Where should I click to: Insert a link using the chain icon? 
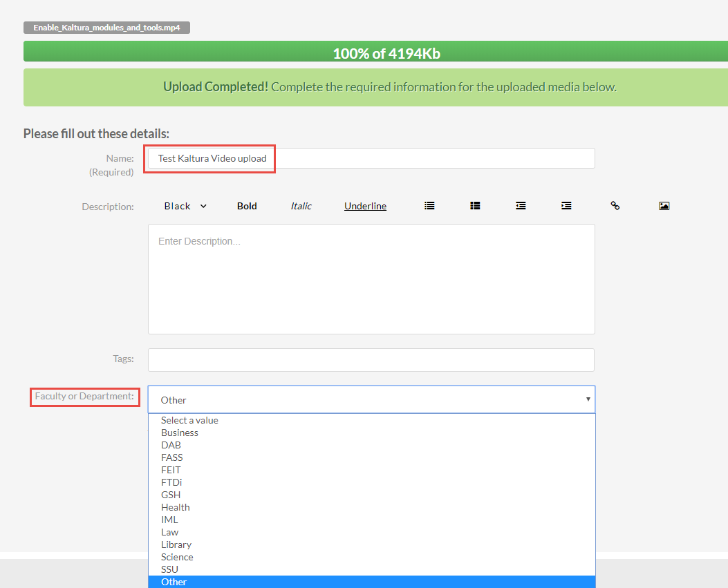coord(615,206)
